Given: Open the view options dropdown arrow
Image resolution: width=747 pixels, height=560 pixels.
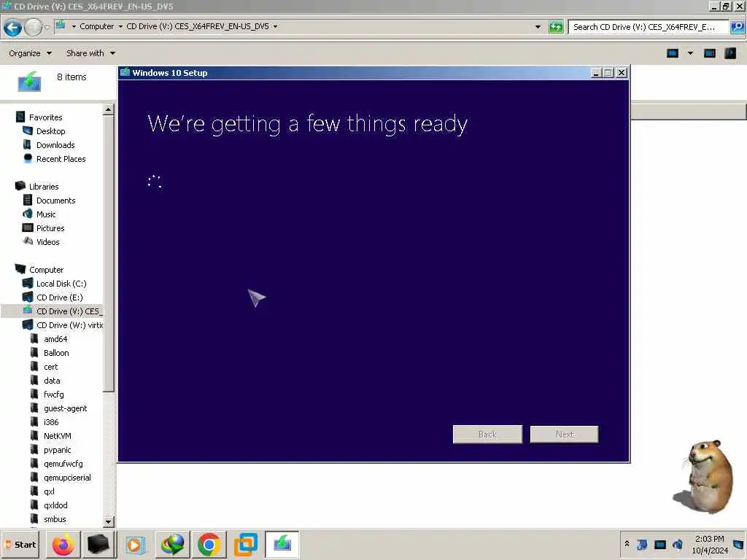Looking at the screenshot, I should point(690,53).
